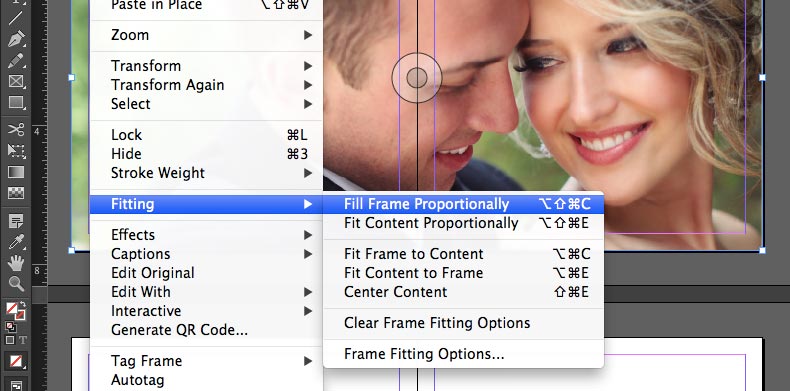790x391 pixels.
Task: Click the Apply None swatch
Action: [16, 361]
